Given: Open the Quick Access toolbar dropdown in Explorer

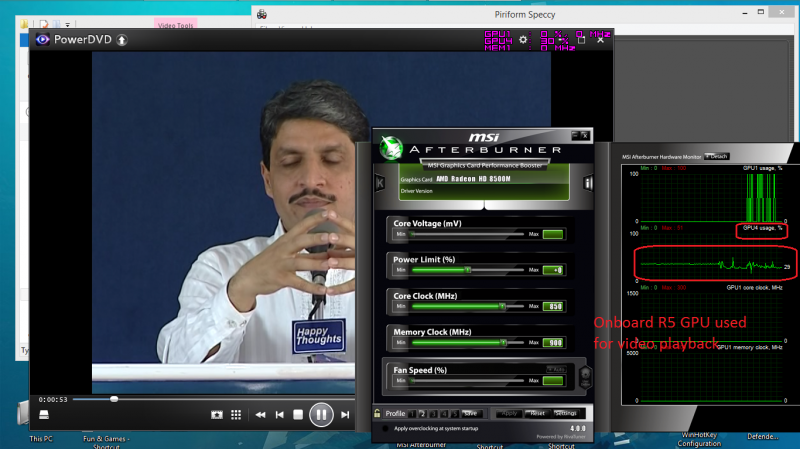Looking at the screenshot, I should tap(67, 24).
